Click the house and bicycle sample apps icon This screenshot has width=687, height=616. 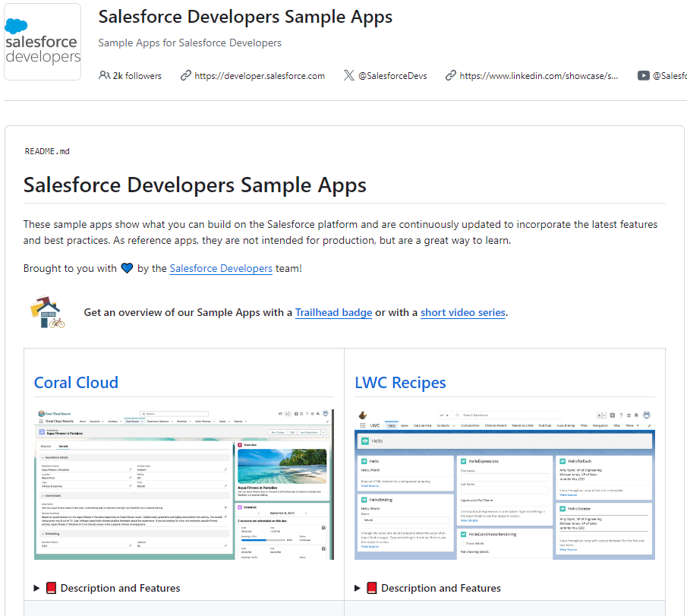(x=47, y=311)
